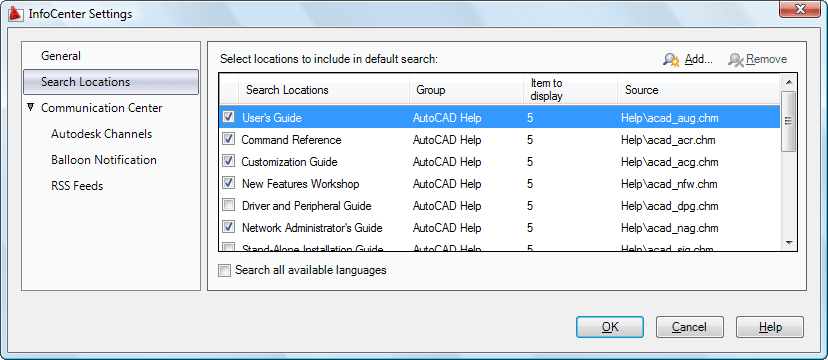Open the RSS Feeds page
Image resolution: width=828 pixels, height=360 pixels.
(77, 186)
